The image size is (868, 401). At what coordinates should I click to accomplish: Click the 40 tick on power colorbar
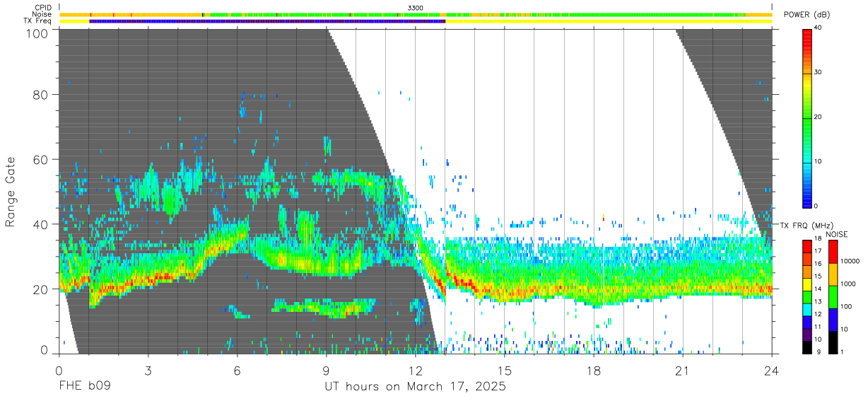coord(819,28)
